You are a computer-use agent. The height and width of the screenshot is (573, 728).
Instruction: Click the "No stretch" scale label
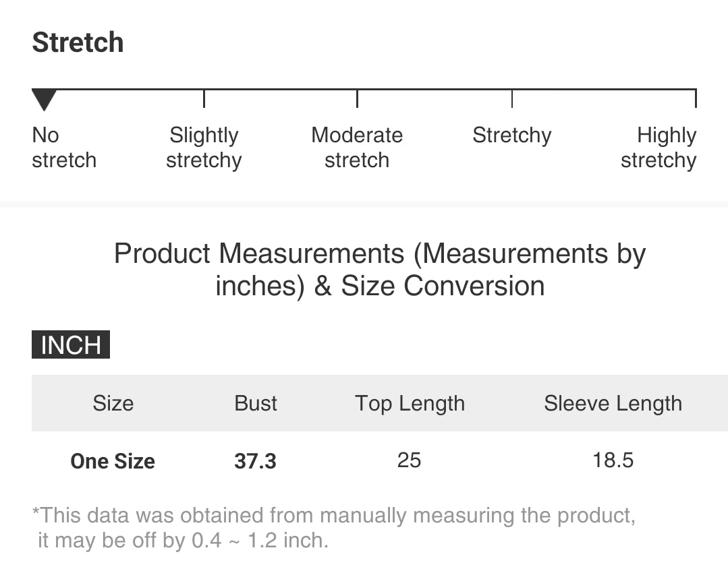tap(63, 148)
